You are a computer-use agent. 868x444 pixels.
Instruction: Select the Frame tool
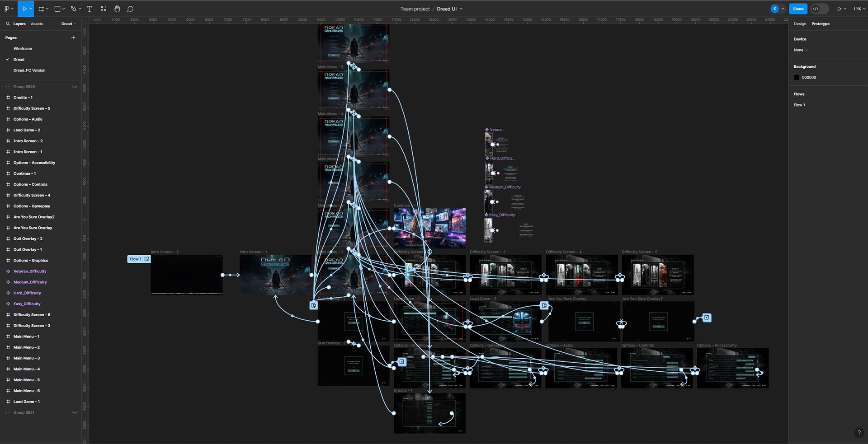pyautogui.click(x=41, y=9)
